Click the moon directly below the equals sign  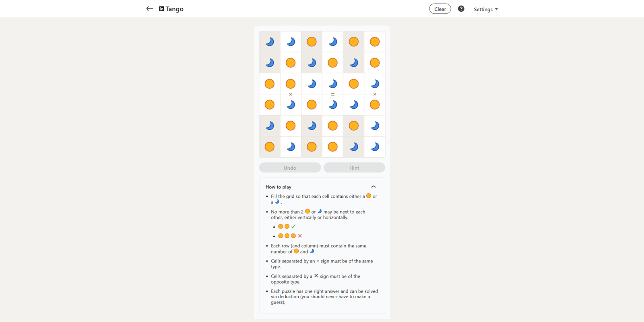pos(332,105)
